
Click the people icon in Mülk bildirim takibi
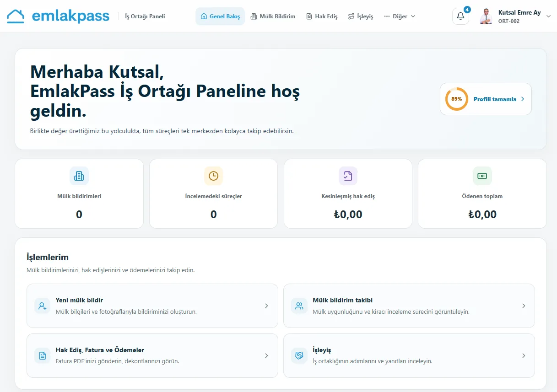tap(299, 306)
